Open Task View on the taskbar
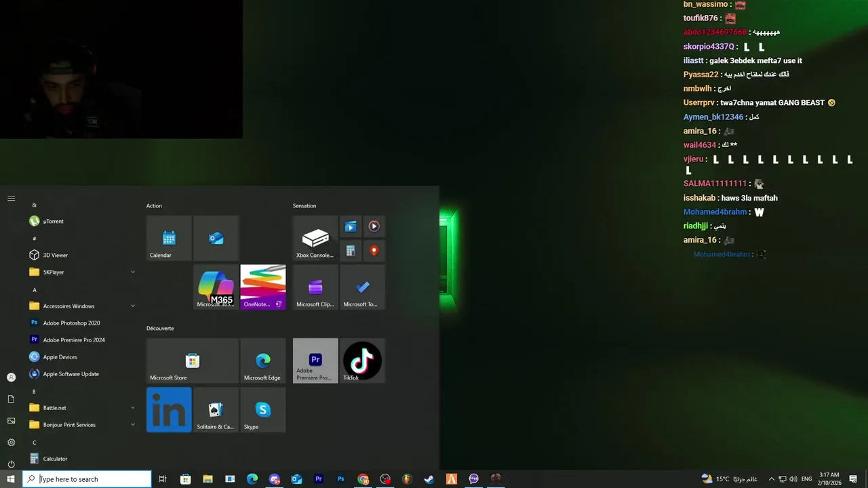 163,479
